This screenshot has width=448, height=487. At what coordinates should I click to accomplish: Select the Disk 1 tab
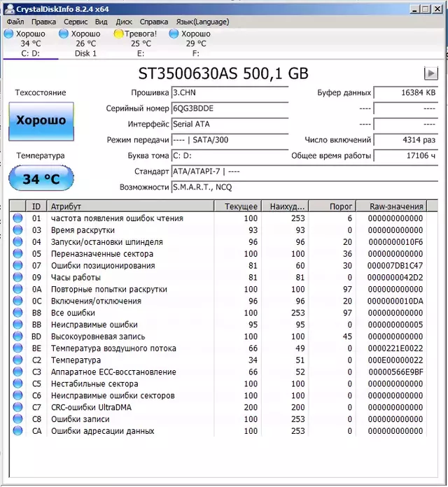coord(85,43)
